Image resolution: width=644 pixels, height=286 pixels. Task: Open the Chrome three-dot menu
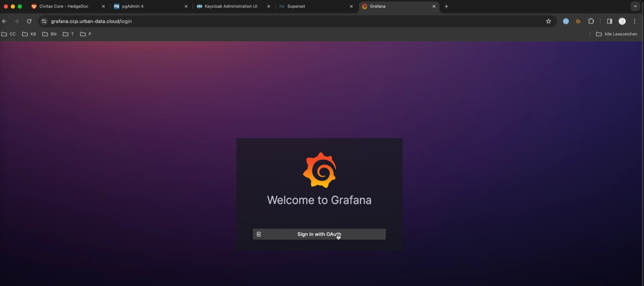[x=634, y=21]
